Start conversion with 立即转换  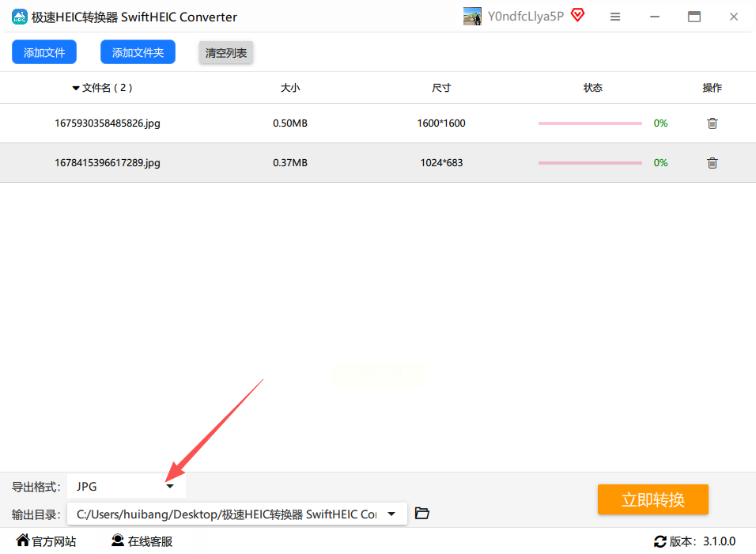[653, 499]
